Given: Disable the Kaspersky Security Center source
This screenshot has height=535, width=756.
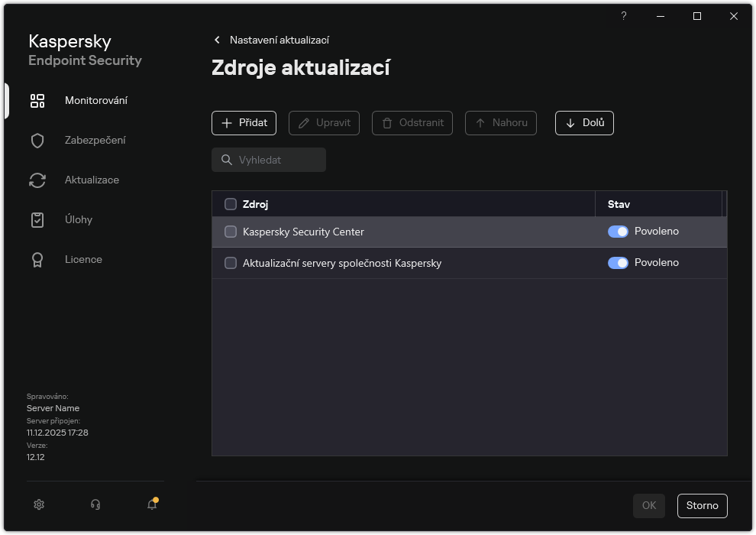Looking at the screenshot, I should [x=617, y=231].
